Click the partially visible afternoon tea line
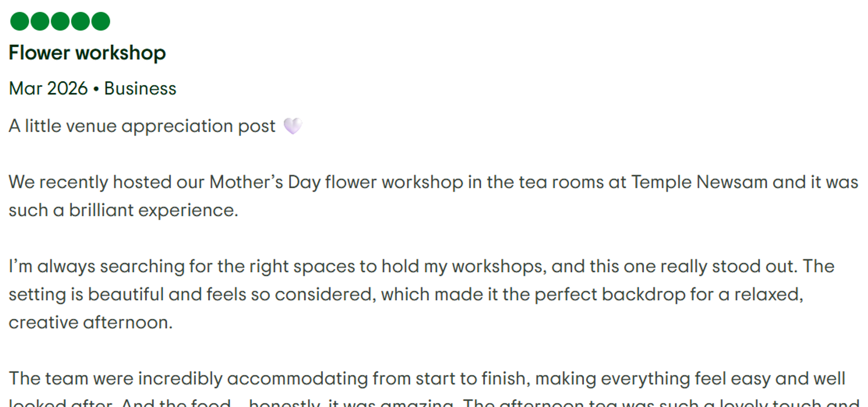 tap(434, 402)
